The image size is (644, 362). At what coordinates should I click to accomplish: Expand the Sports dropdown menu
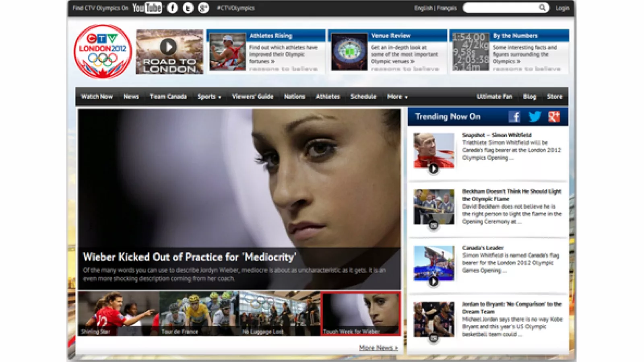click(x=209, y=97)
